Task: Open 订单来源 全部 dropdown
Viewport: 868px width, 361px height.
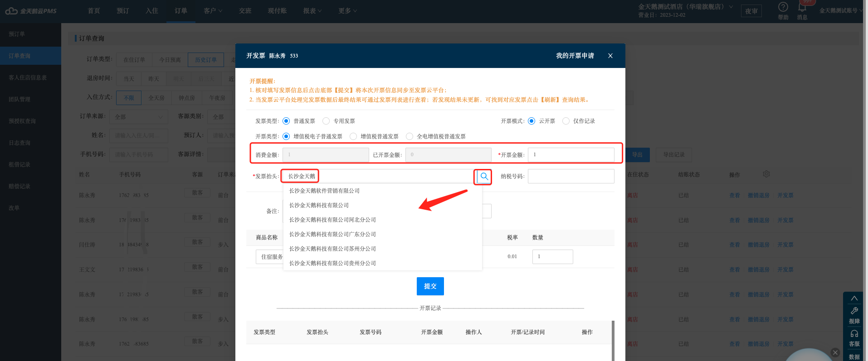Action: pos(139,117)
